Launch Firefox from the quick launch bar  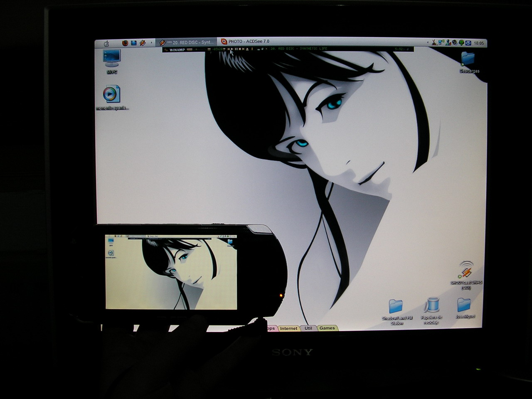point(125,43)
